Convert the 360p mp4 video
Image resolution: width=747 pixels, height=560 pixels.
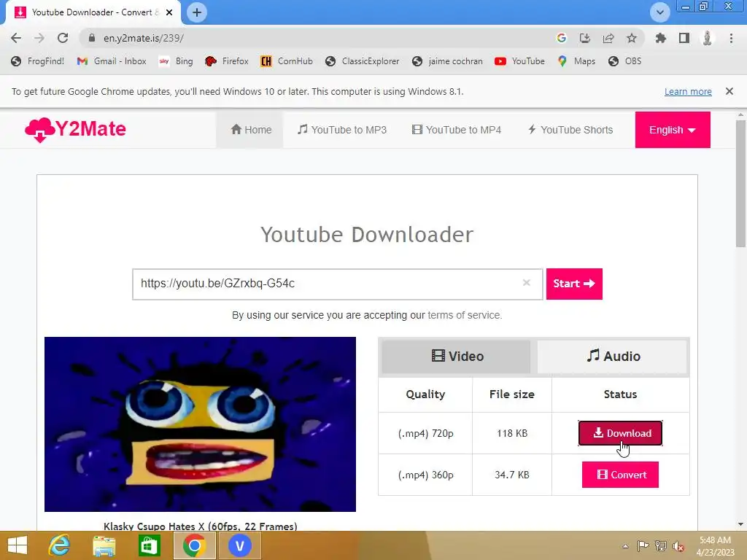tap(620, 475)
